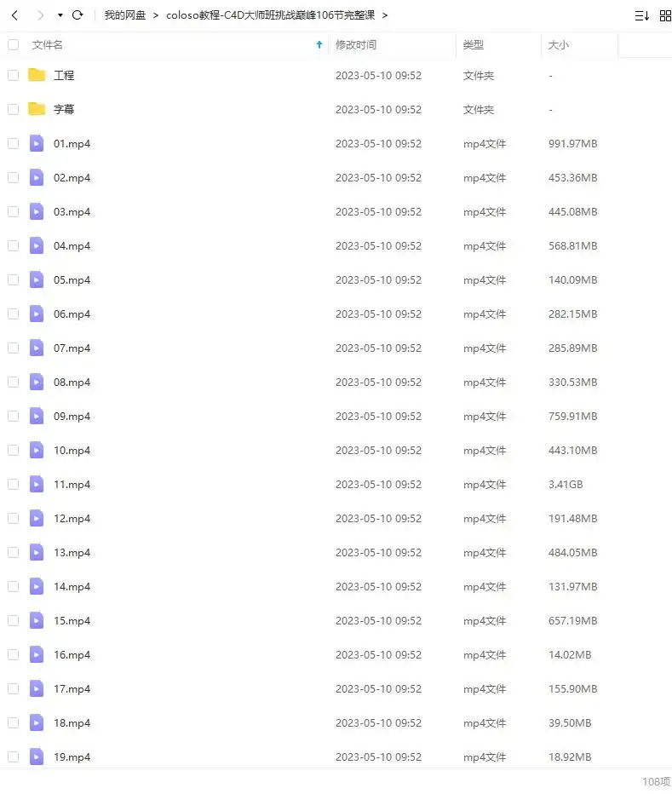Check the select-all checkbox in header
The image size is (672, 794).
click(13, 44)
